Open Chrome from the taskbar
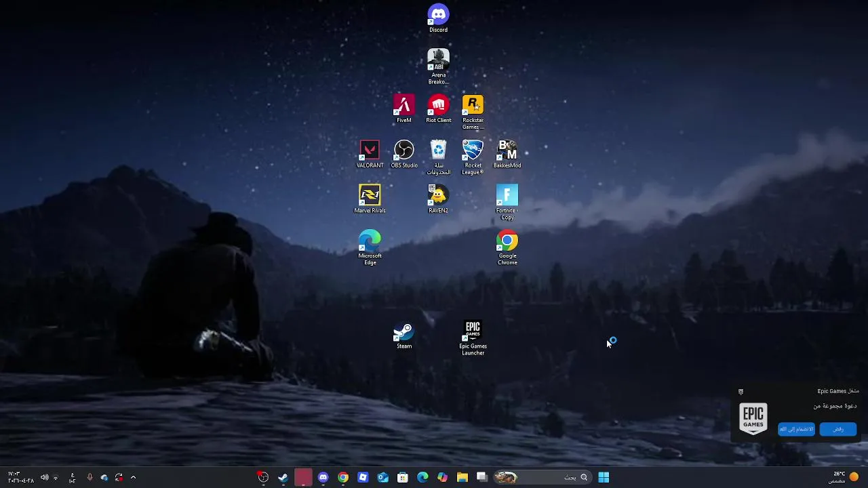868x488 pixels. pyautogui.click(x=343, y=477)
